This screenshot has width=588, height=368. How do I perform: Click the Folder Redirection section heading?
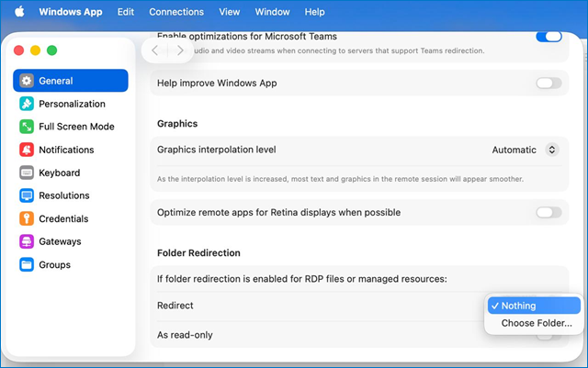click(x=198, y=253)
